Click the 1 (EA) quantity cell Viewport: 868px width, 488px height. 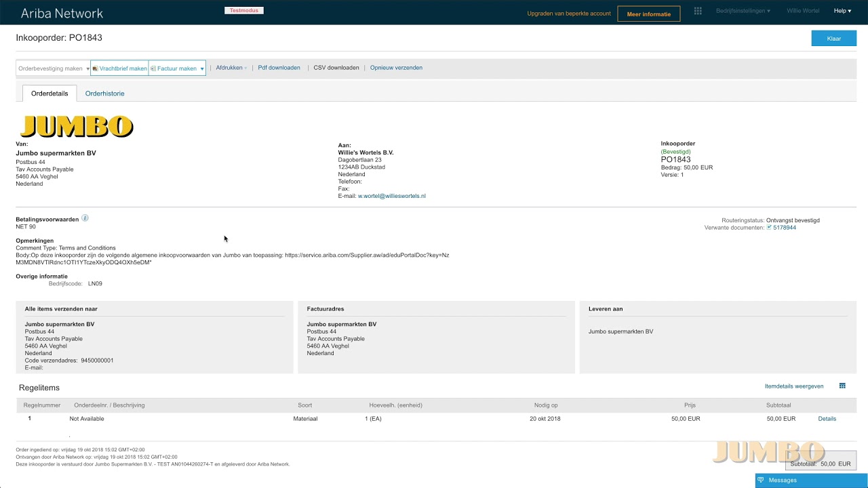(x=373, y=419)
